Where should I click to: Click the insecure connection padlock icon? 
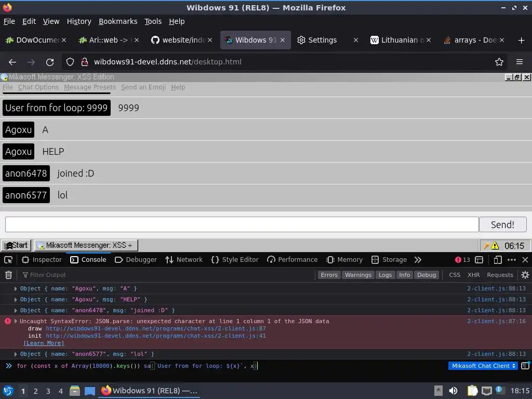pyautogui.click(x=85, y=62)
